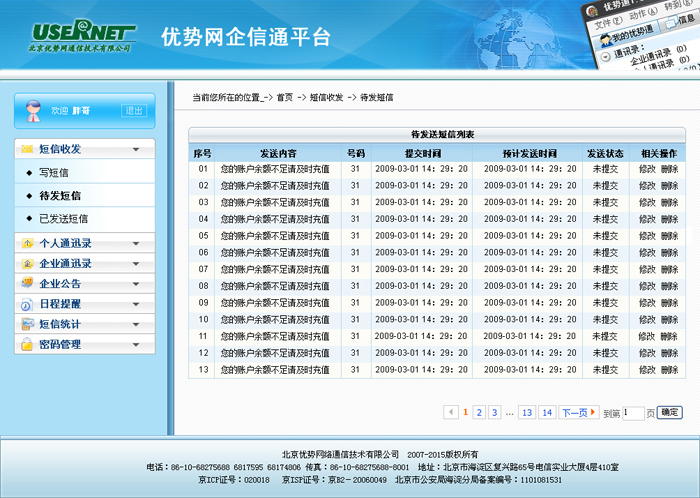Click 下一页 next page link
Viewport: 700px width, 498px height.
579,412
